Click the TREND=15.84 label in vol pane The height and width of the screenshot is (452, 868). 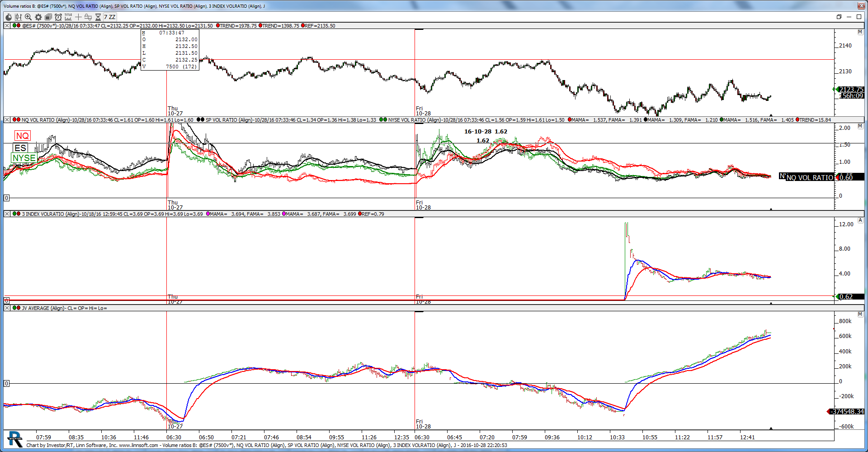tap(813, 120)
